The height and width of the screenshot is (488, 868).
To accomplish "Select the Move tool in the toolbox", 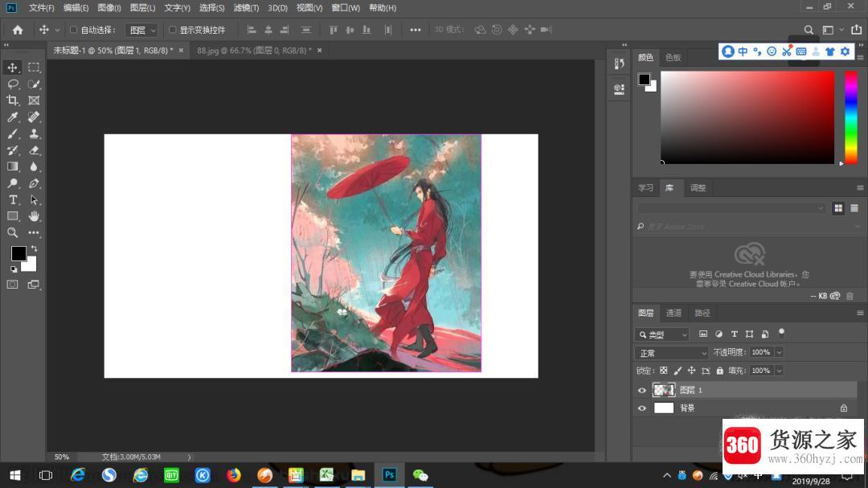I will point(12,68).
